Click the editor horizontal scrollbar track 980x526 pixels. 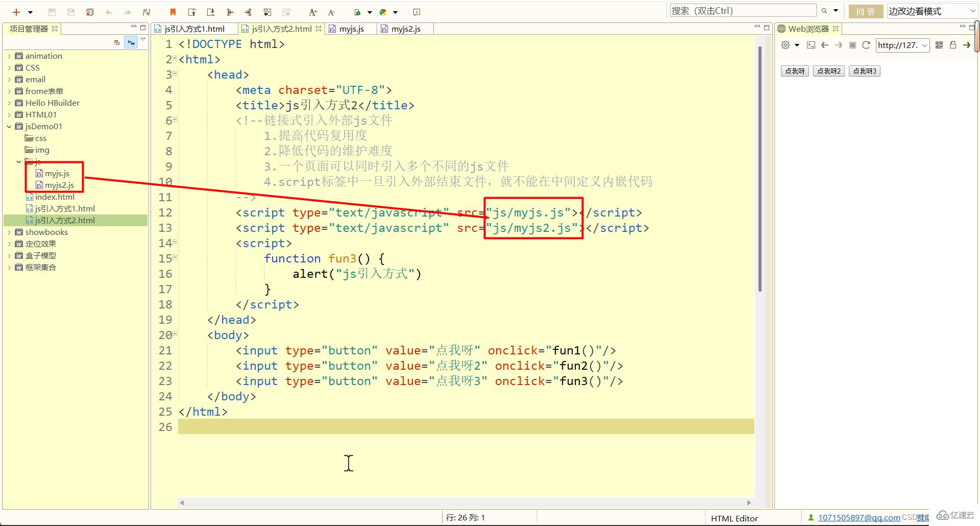(465, 503)
